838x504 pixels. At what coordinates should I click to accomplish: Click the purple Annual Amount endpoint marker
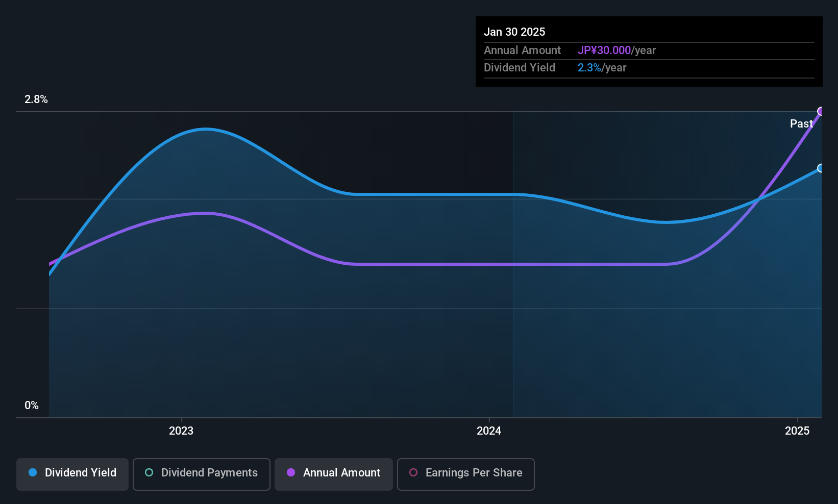pyautogui.click(x=821, y=111)
